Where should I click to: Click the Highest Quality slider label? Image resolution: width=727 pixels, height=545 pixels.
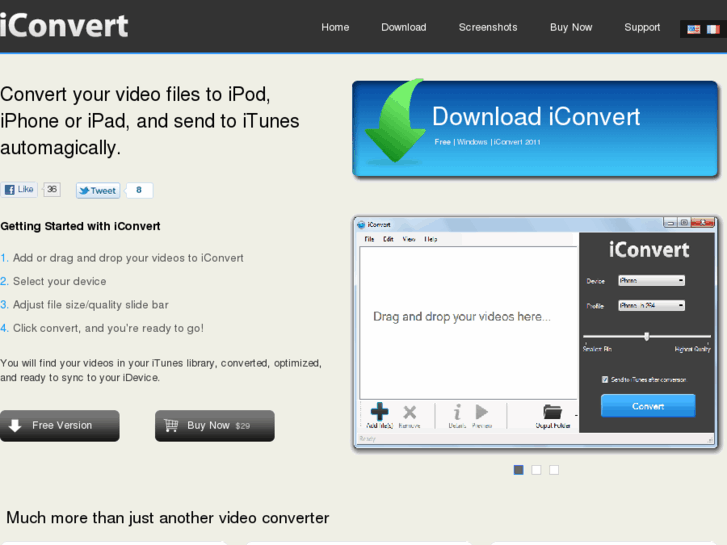(693, 349)
